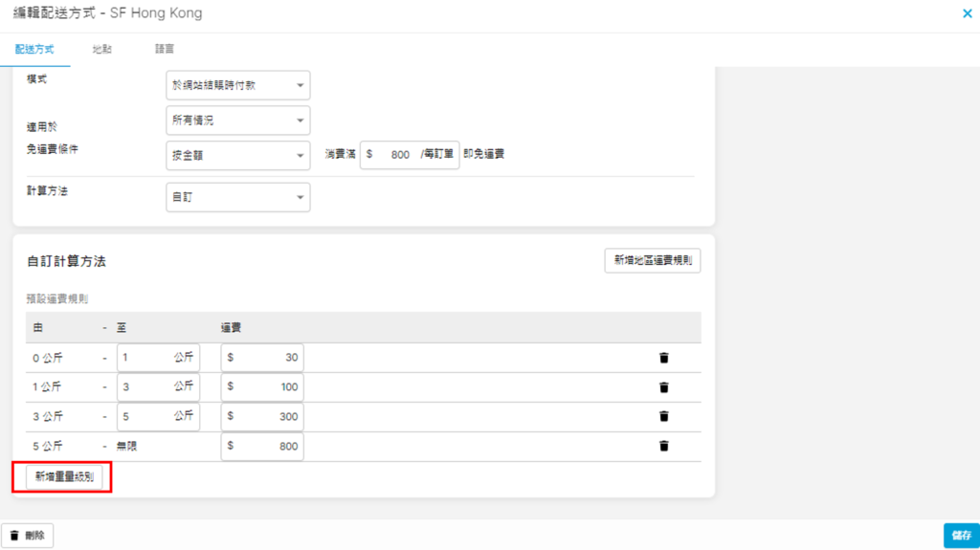This screenshot has width=980, height=550.
Task: Edit the upper weight limit 3 公斤 field
Action: coord(144,387)
